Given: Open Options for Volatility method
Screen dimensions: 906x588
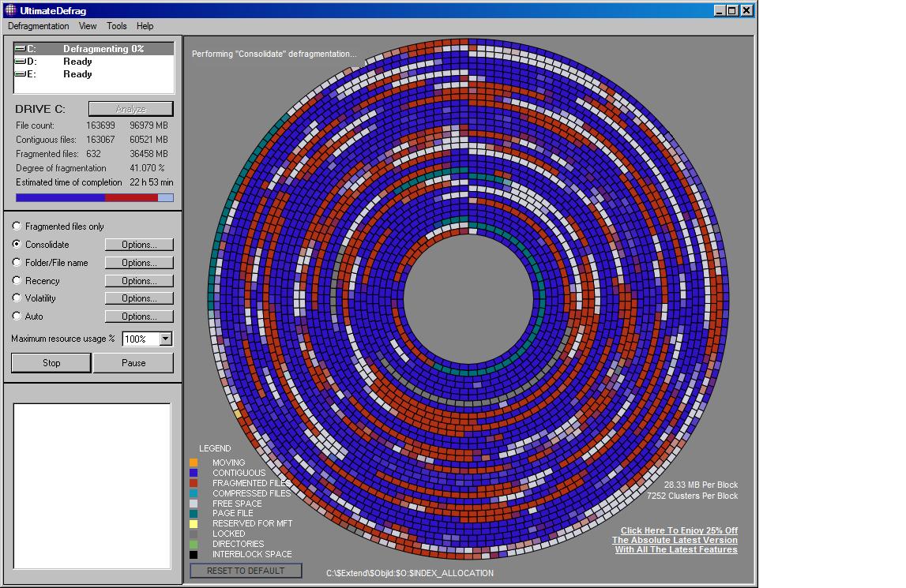Looking at the screenshot, I should pos(139,298).
